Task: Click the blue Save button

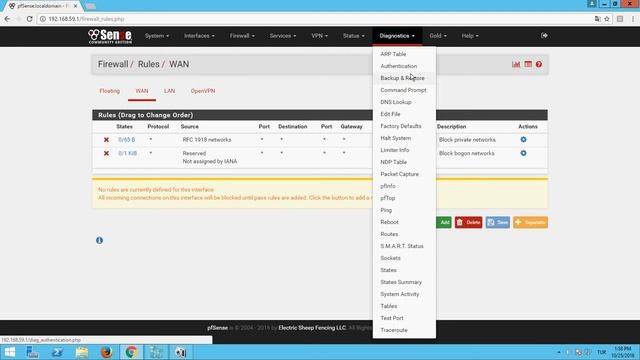Action: 498,222
